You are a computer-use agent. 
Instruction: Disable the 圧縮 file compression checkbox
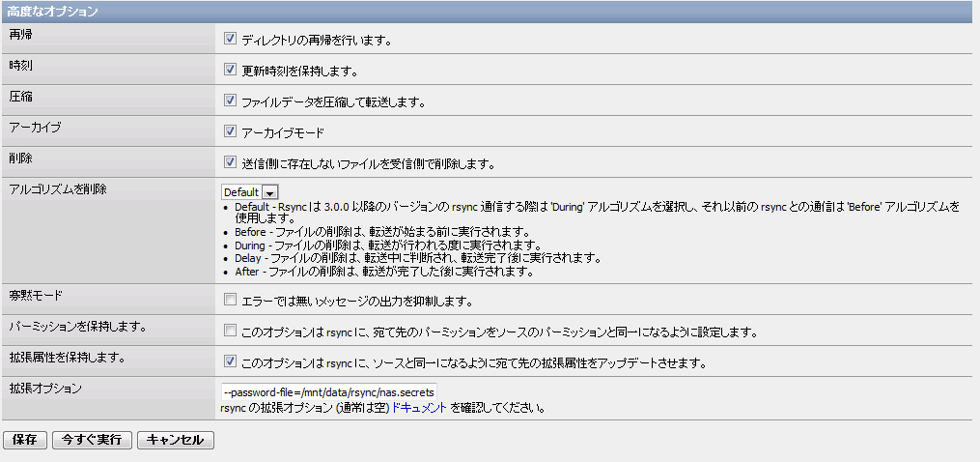pyautogui.click(x=230, y=101)
